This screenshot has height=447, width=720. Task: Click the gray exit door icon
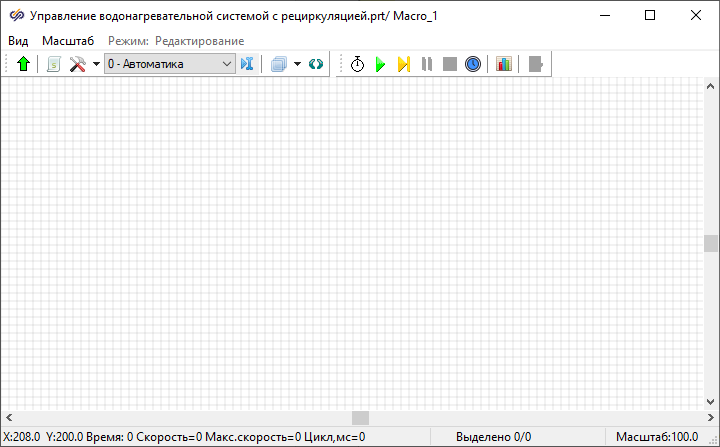tap(536, 64)
